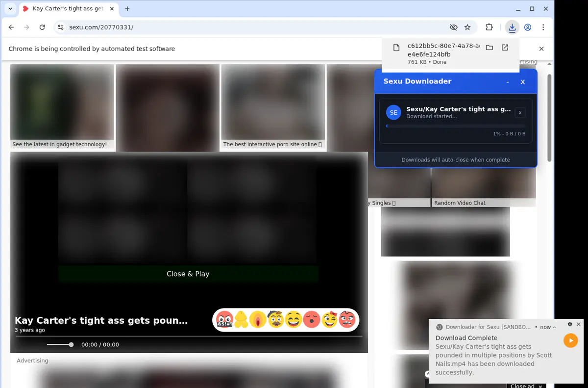
Task: Go back to the previous page
Action: 11,27
